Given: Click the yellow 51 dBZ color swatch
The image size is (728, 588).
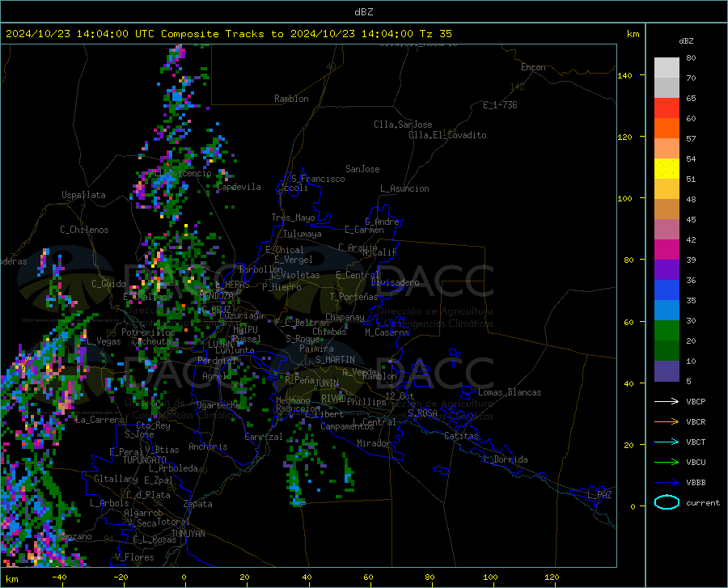Looking at the screenshot, I should click(667, 169).
